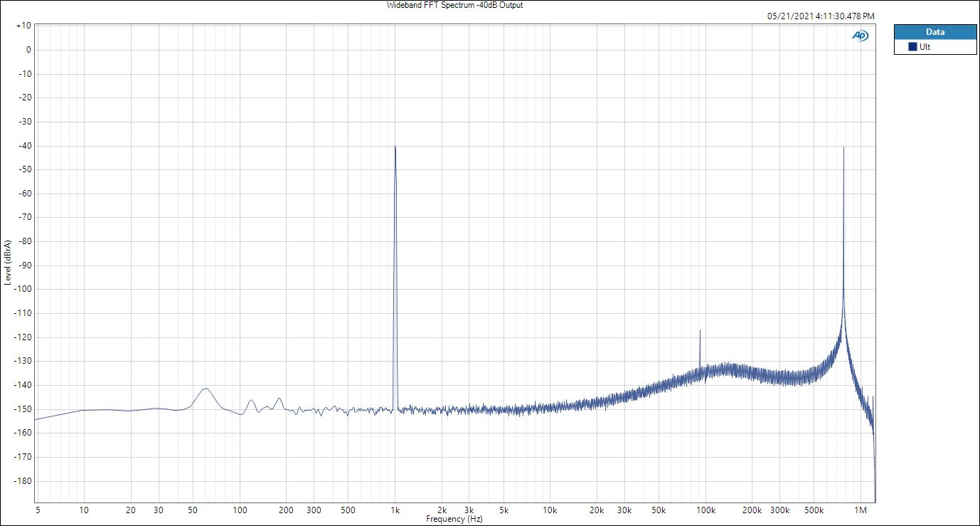
Task: Click the -180 tick on the level axis
Action: [23, 481]
